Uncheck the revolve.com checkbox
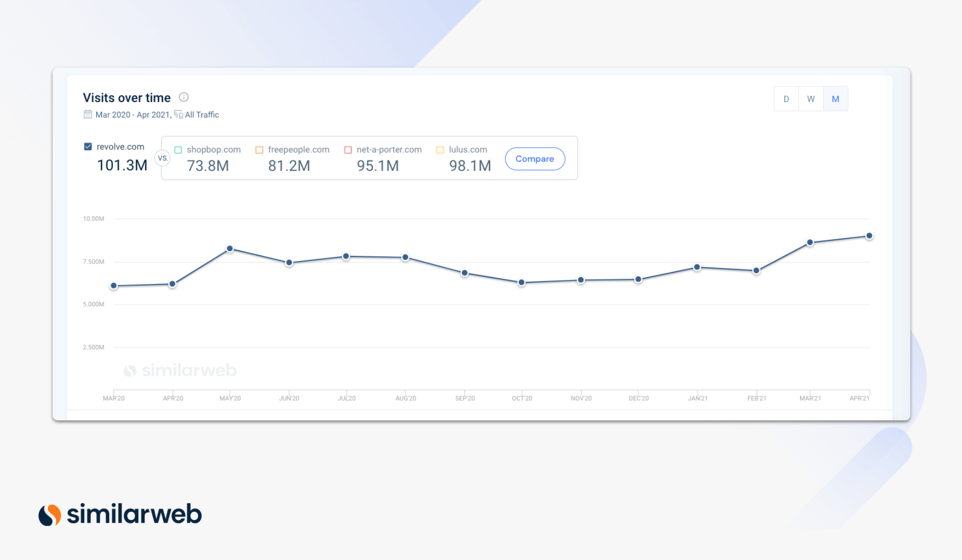Viewport: 962px width, 560px height. click(x=88, y=146)
